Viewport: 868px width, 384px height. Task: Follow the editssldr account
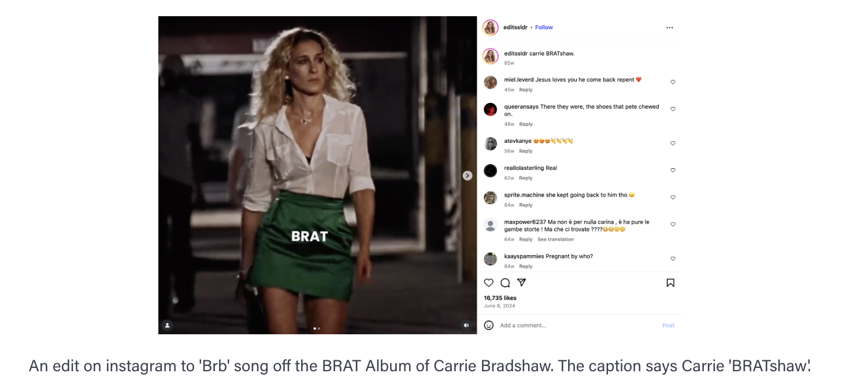544,27
